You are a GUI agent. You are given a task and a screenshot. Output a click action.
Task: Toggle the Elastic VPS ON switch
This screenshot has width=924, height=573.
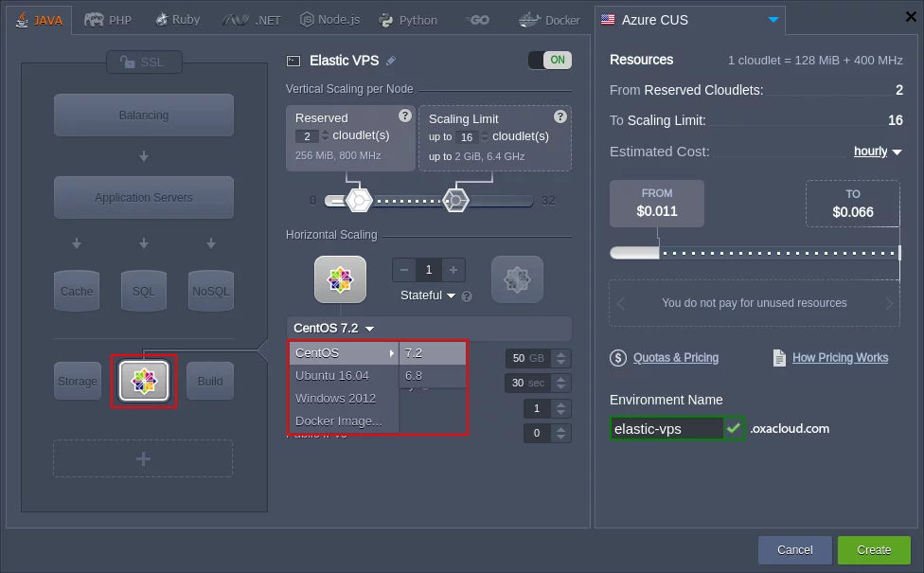point(550,60)
